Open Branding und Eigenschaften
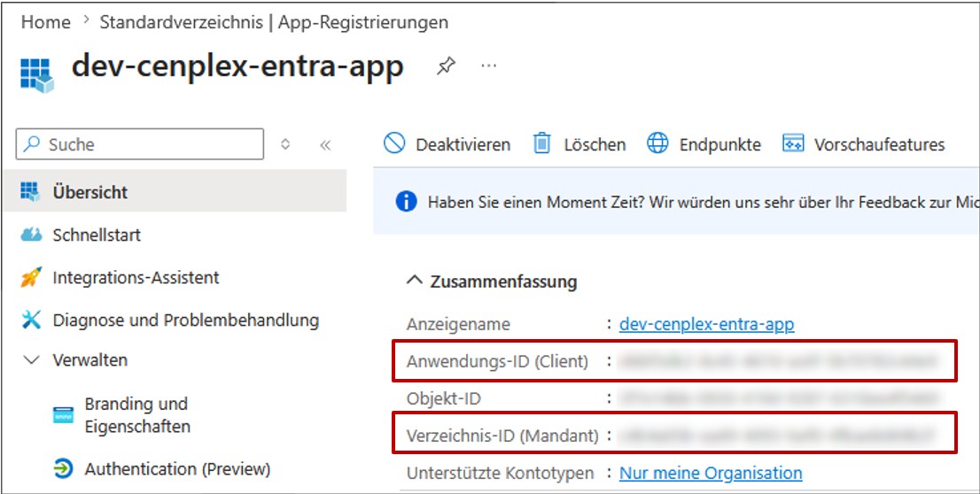The height and width of the screenshot is (494, 980). coord(137,415)
